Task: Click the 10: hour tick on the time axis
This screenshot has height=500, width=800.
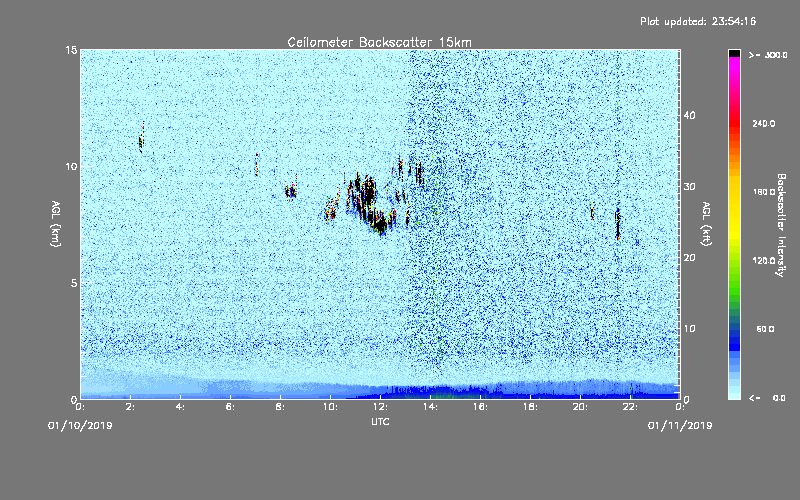Action: pyautogui.click(x=330, y=407)
